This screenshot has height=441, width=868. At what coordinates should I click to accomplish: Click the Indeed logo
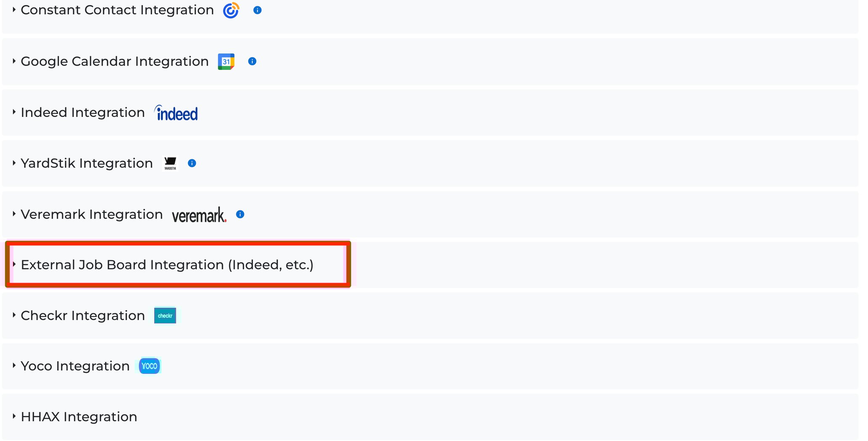point(176,113)
